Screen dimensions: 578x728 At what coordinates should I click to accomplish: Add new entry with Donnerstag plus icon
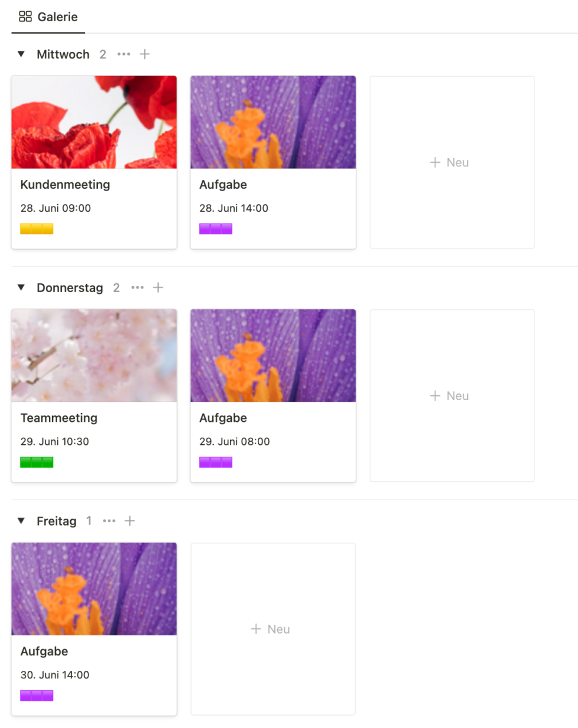(158, 288)
